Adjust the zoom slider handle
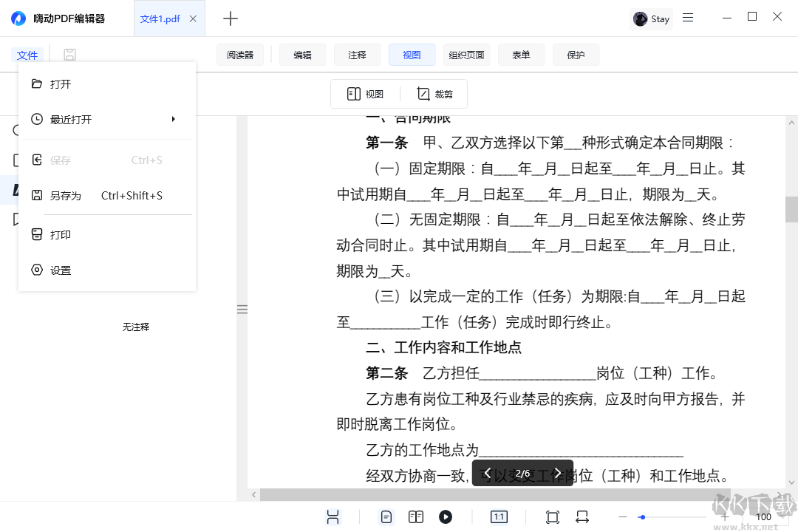This screenshot has width=798, height=532. click(x=642, y=517)
